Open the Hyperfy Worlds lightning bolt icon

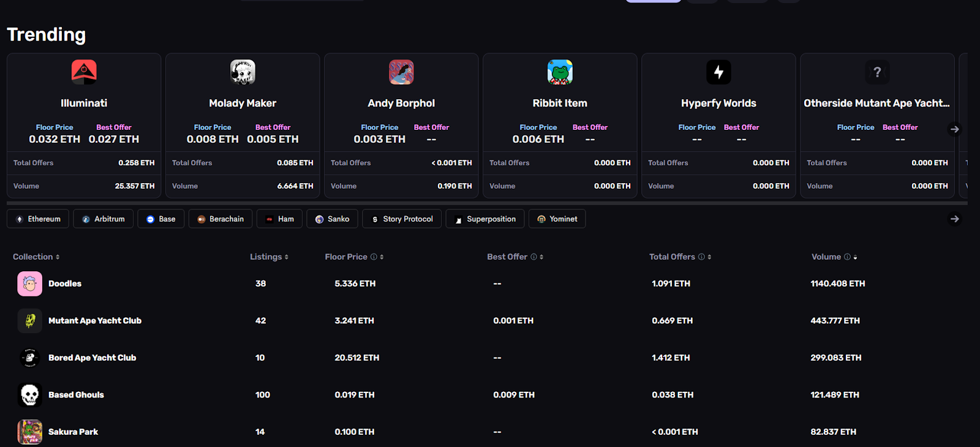pos(718,72)
